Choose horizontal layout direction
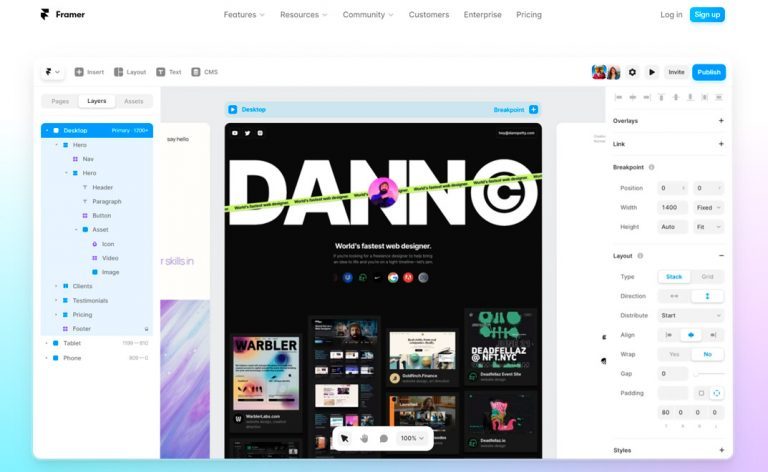Viewport: 768px width, 472px height. point(674,296)
